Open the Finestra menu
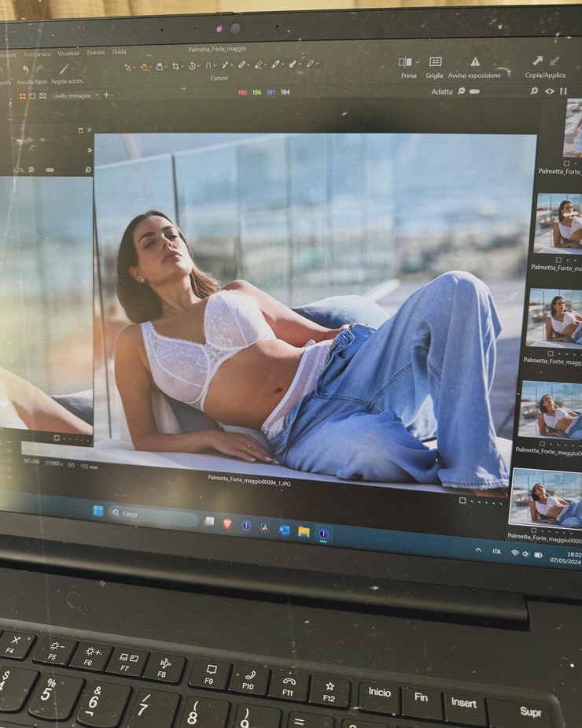Image resolution: width=582 pixels, height=728 pixels. pos(96,53)
